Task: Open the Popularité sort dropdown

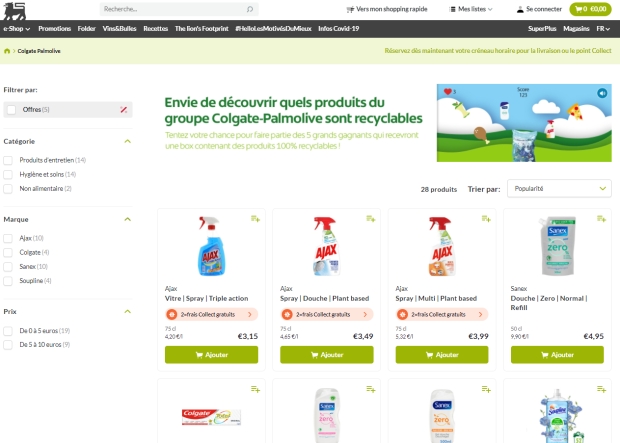Action: point(559,189)
